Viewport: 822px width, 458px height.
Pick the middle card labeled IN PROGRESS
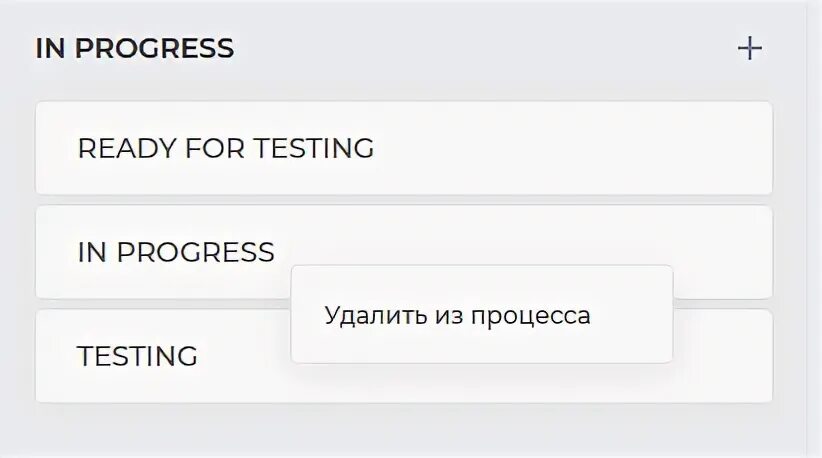[160, 252]
